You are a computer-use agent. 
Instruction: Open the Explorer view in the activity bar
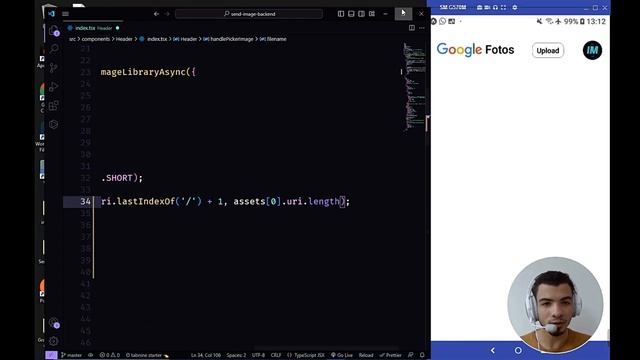[x=53, y=31]
